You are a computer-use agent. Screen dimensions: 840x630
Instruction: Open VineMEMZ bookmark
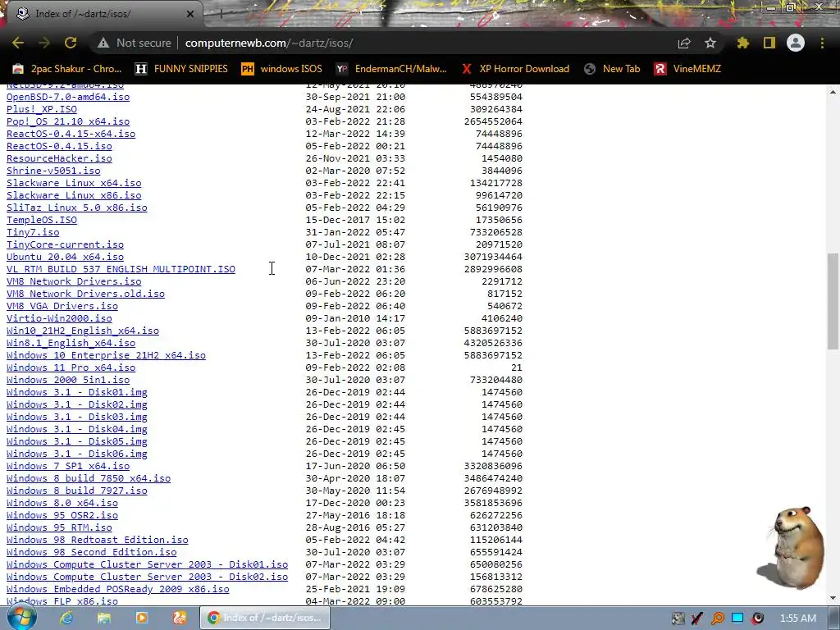687,69
